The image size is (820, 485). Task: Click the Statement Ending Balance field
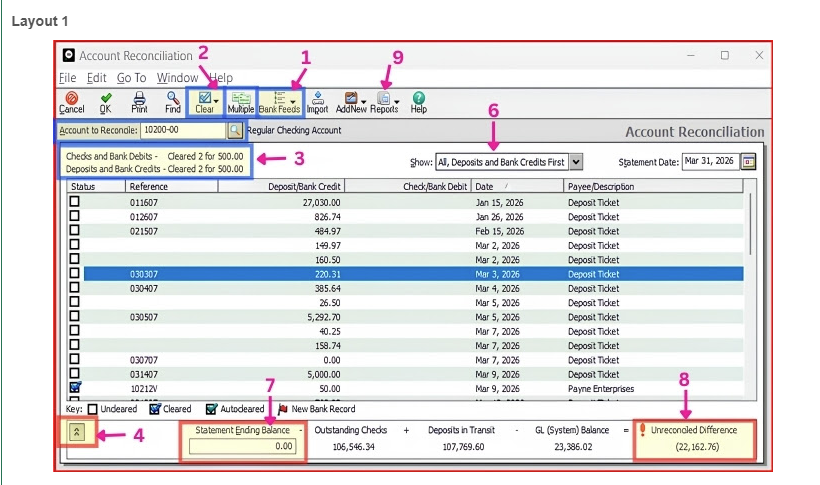pyautogui.click(x=243, y=446)
